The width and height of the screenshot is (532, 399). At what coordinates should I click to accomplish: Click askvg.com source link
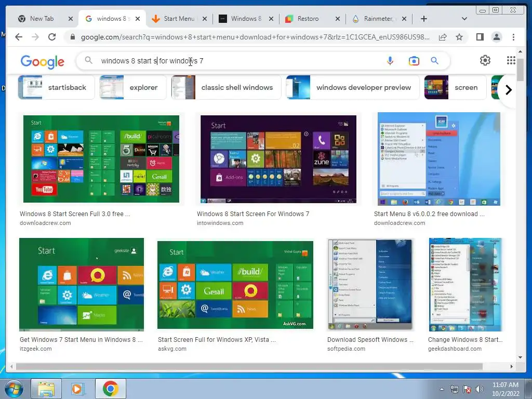[172, 349]
